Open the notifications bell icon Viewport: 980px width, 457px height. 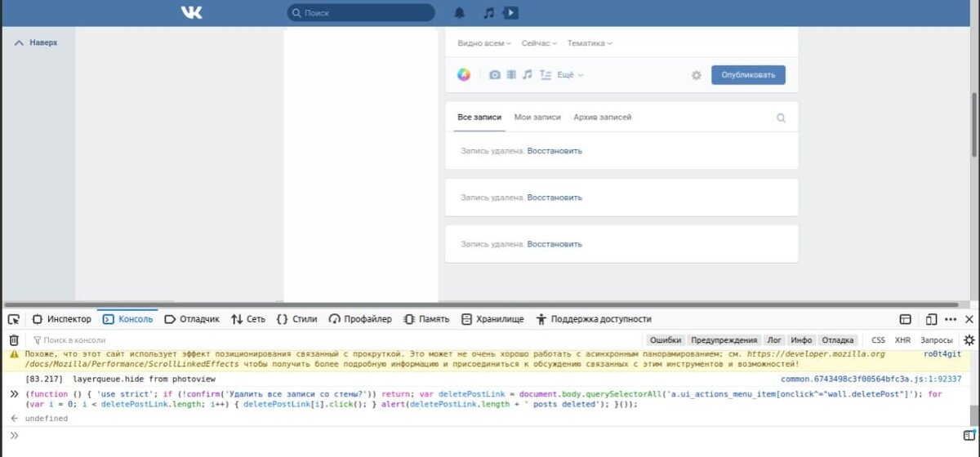pyautogui.click(x=460, y=13)
